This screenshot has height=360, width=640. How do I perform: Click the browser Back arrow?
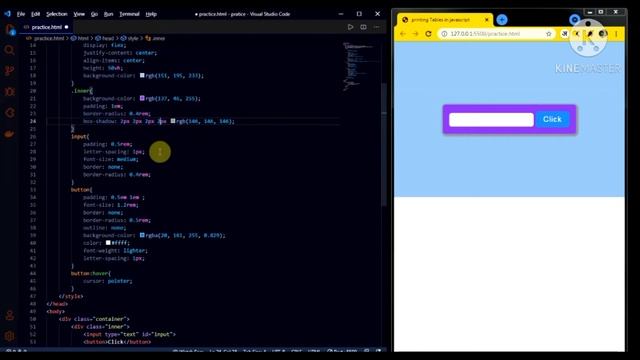tap(403, 34)
